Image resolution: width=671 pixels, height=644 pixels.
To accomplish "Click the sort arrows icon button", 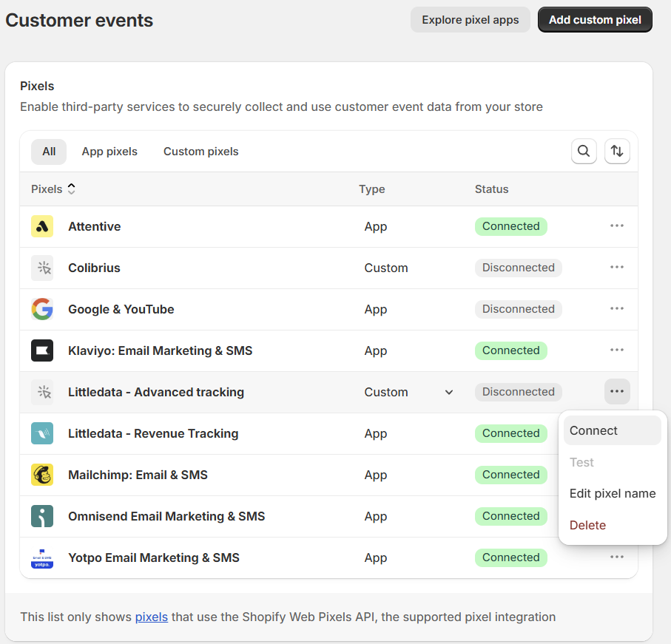I will pos(617,151).
